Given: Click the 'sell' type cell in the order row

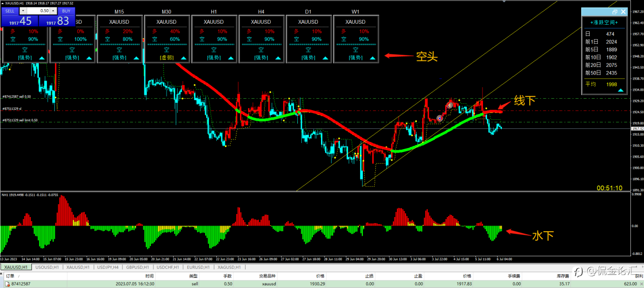Looking at the screenshot, I should point(194,284).
